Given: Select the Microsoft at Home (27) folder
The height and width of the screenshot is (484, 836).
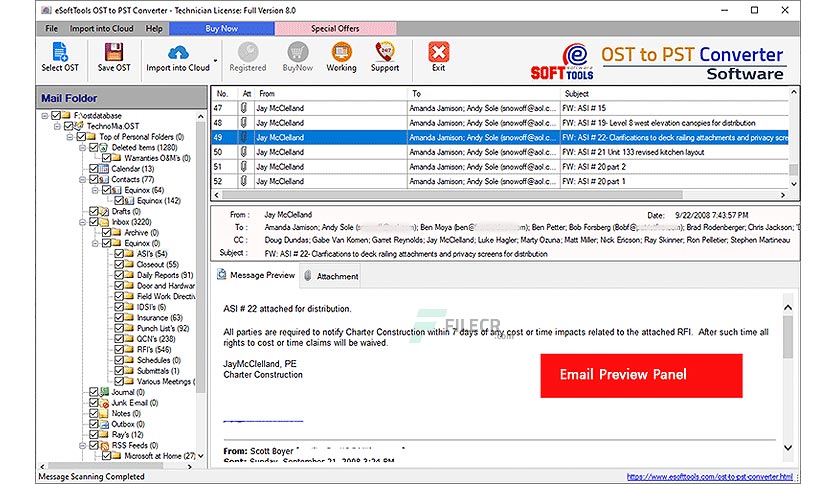Looking at the screenshot, I should coord(160,456).
